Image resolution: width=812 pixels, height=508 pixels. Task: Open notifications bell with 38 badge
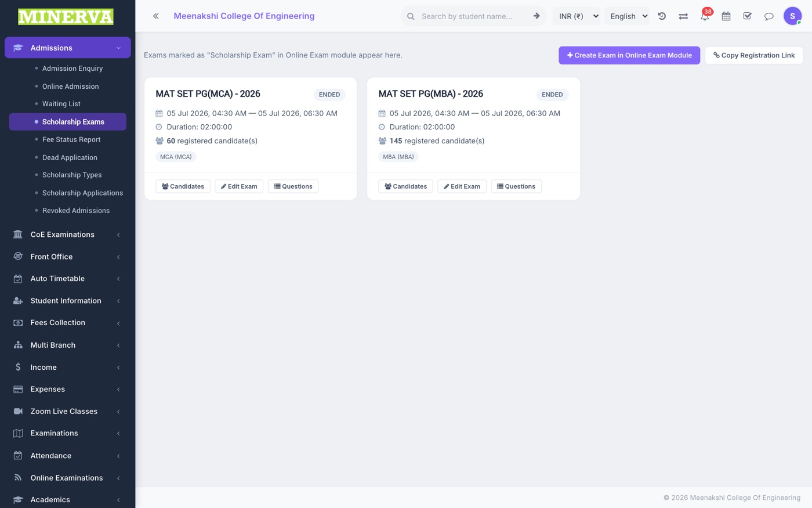tap(705, 16)
